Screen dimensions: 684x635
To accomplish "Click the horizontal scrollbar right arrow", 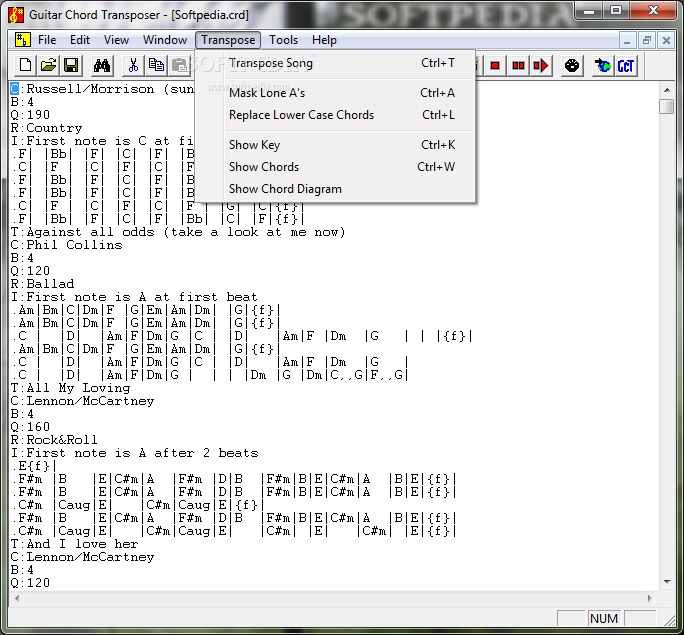I will [x=650, y=598].
